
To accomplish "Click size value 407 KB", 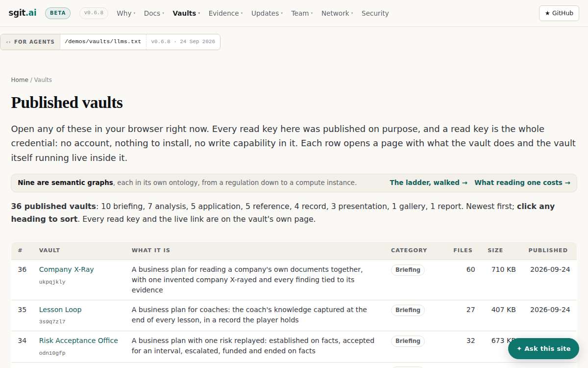I will click(x=504, y=310).
